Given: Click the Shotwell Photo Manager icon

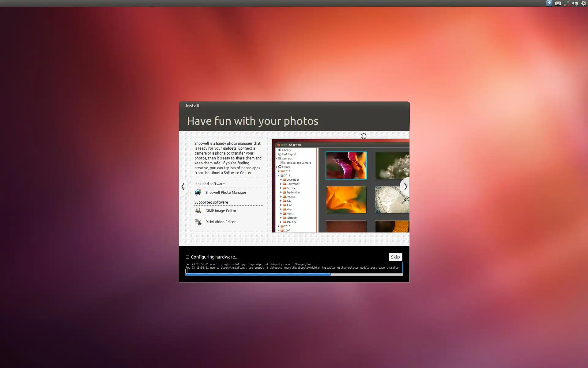Looking at the screenshot, I should (198, 193).
